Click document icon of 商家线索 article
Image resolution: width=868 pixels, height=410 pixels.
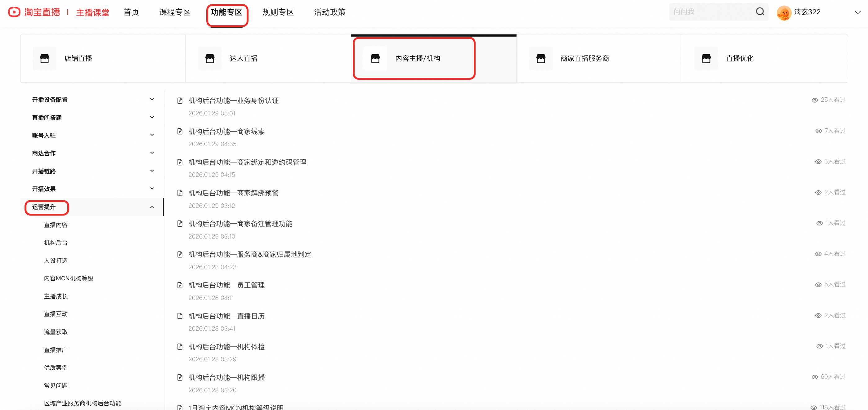pos(180,131)
